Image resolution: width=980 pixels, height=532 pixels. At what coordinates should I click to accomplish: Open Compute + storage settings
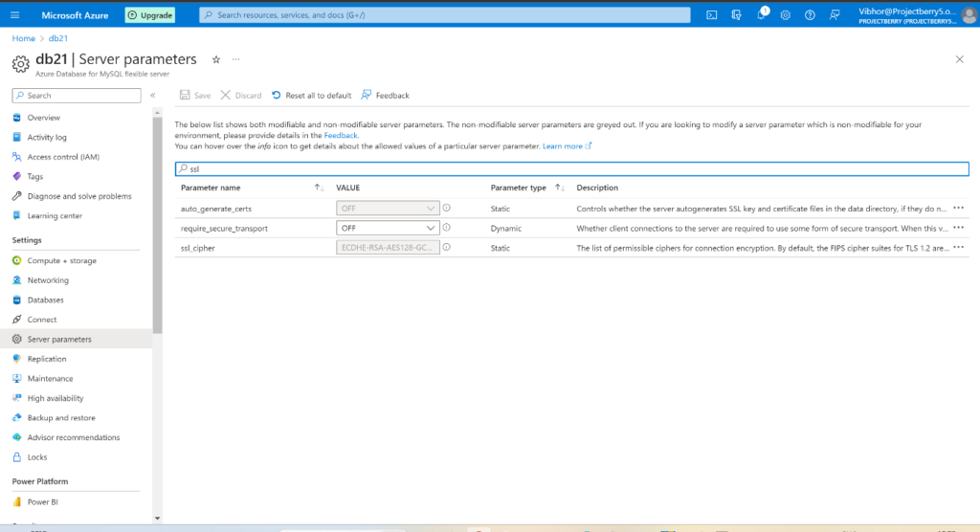pyautogui.click(x=62, y=260)
